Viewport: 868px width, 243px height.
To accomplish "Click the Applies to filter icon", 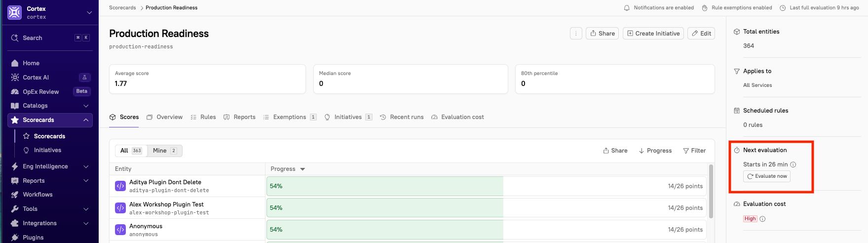I will point(737,71).
